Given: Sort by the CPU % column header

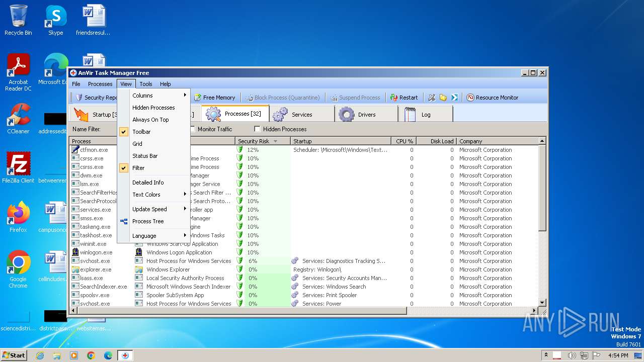Looking at the screenshot, I should (404, 141).
